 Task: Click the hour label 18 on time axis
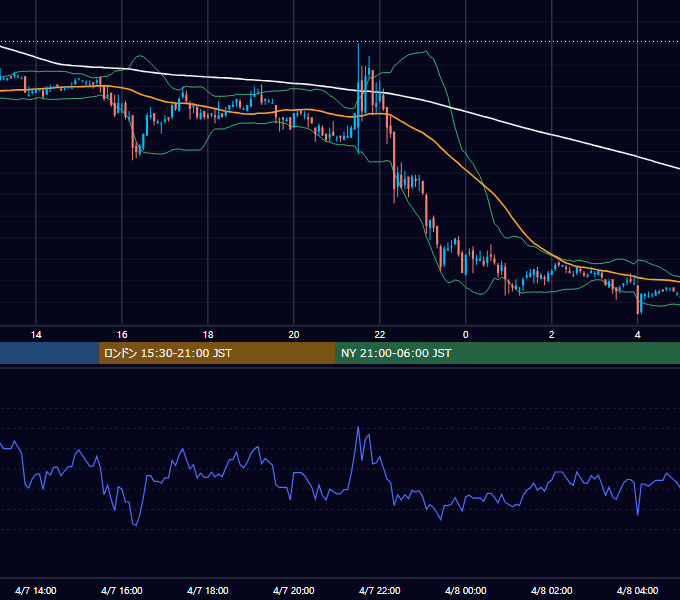(x=208, y=335)
